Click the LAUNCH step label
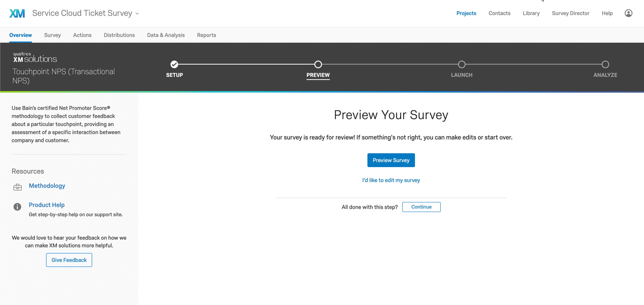Image resolution: width=644 pixels, height=305 pixels. point(462,75)
